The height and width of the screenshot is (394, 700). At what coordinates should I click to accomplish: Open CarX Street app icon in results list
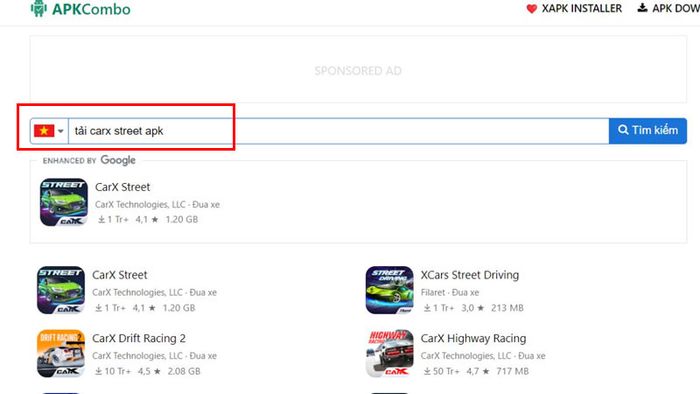click(x=61, y=290)
